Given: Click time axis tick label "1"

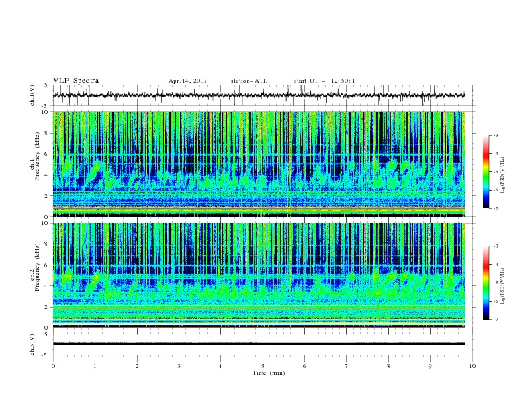Looking at the screenshot, I should tap(95, 367).
